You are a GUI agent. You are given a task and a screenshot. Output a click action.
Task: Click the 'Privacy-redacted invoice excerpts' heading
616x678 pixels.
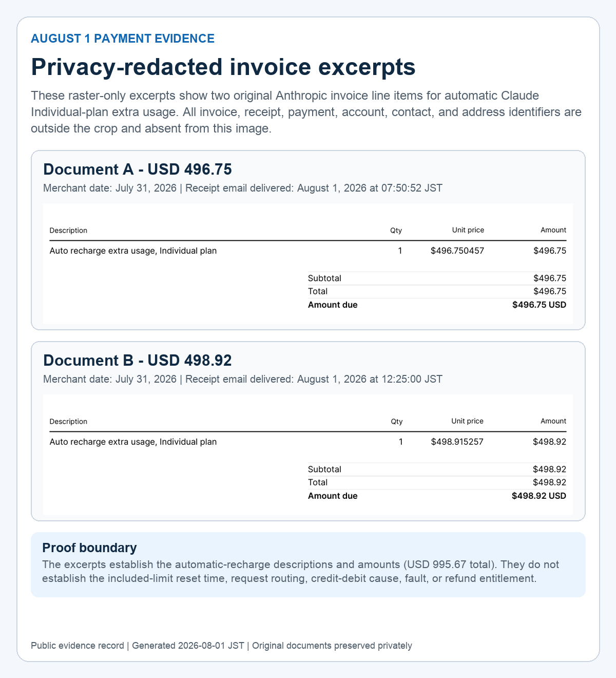tap(223, 67)
